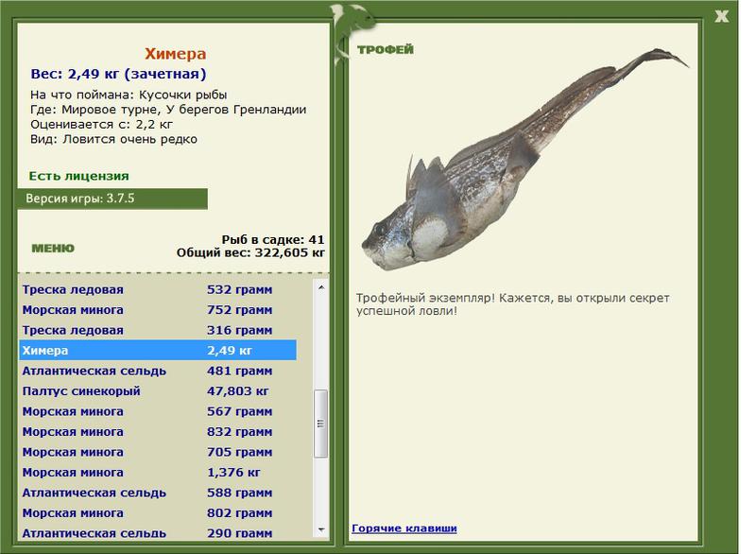Click the Версия игры: 3.7.5 bar
The height and width of the screenshot is (554, 756).
(x=112, y=199)
